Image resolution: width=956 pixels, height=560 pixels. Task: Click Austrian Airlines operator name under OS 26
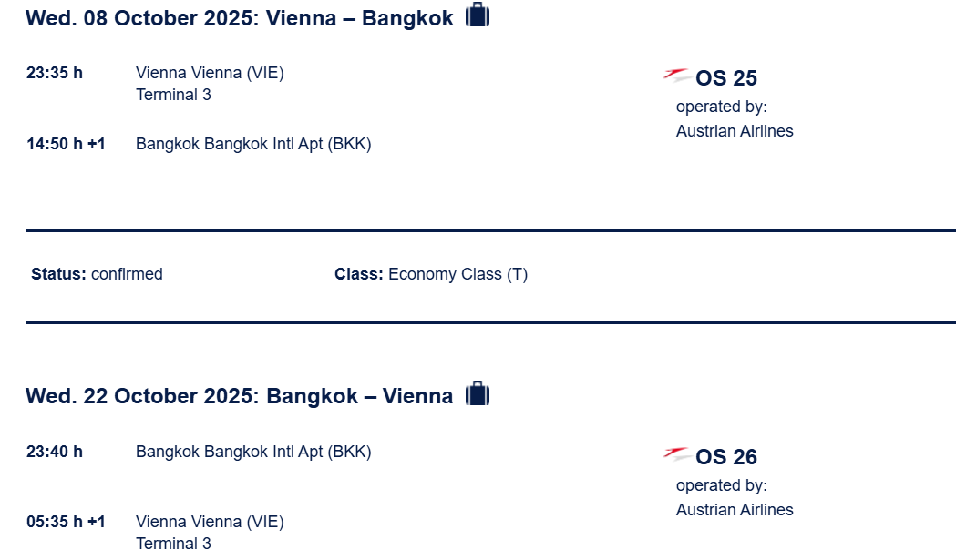coord(735,510)
